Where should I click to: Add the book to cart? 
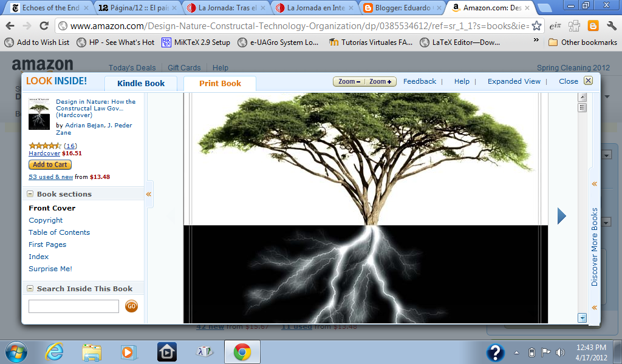click(50, 164)
